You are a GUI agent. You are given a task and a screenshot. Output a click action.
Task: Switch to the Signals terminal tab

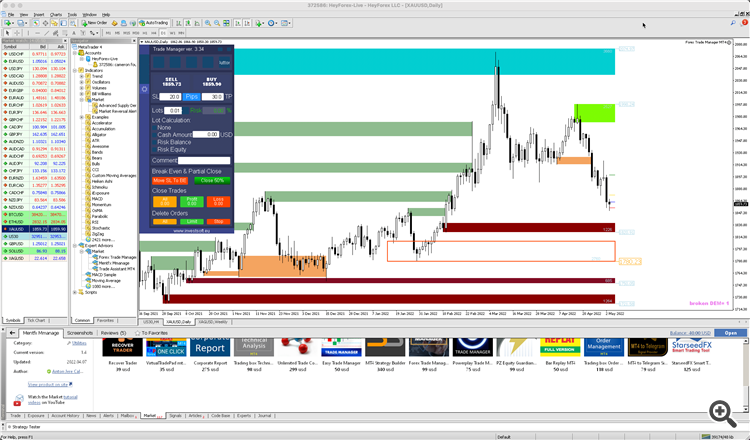tap(176, 416)
